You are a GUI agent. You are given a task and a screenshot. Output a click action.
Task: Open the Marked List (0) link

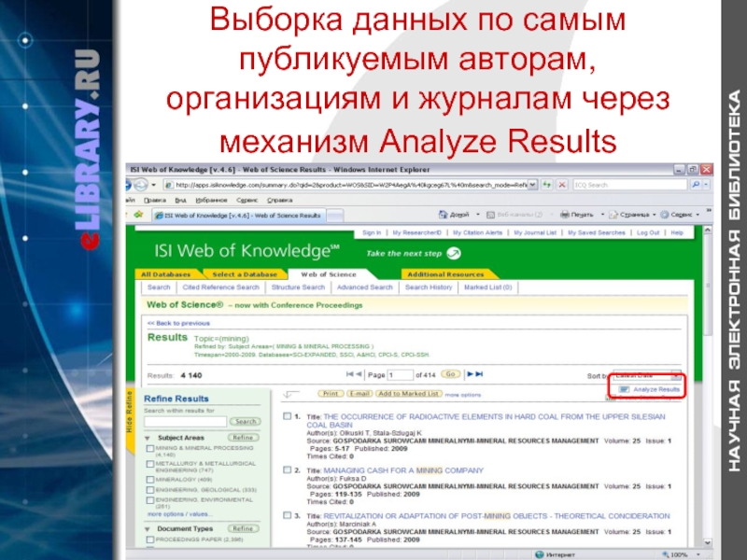(487, 287)
